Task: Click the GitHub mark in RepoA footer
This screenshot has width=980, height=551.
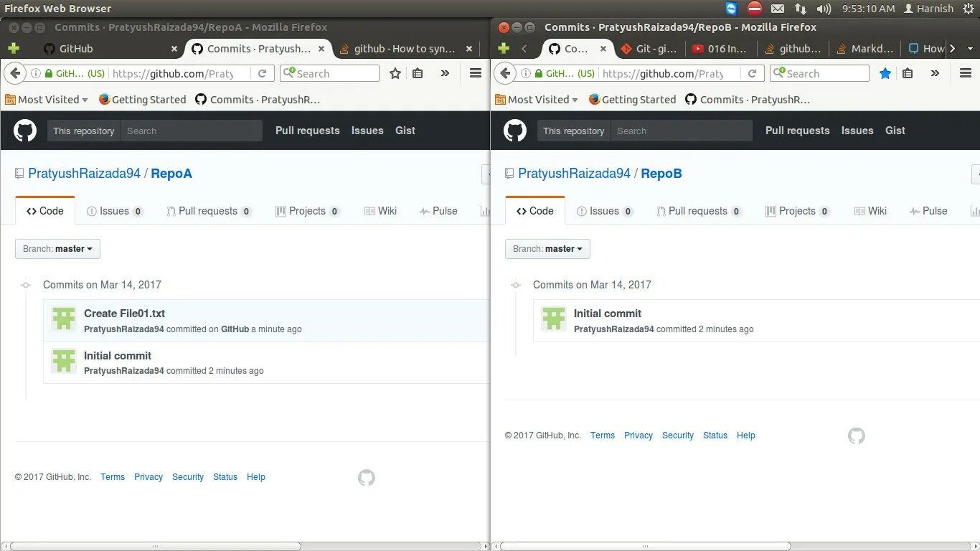Action: (367, 478)
